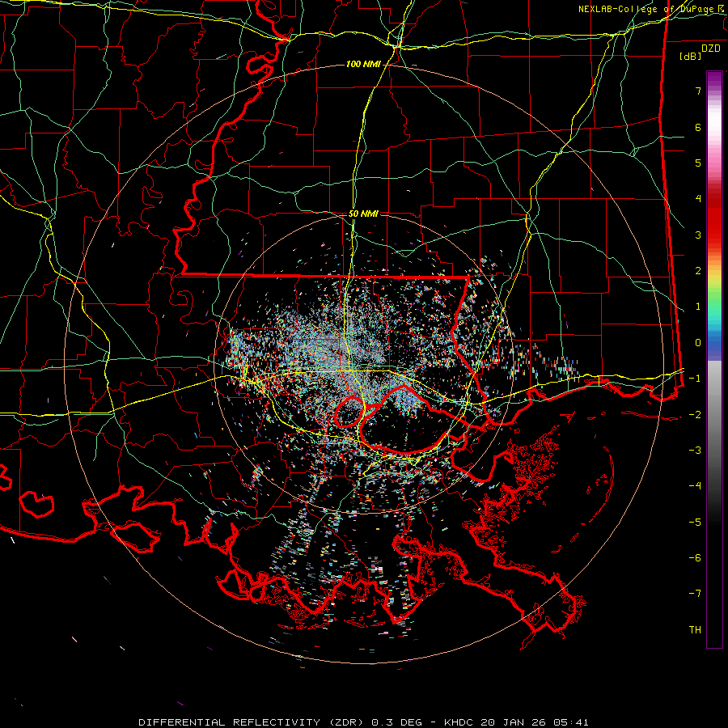Click the KHDC radar site identifier
This screenshot has width=728, height=728.
(457, 722)
